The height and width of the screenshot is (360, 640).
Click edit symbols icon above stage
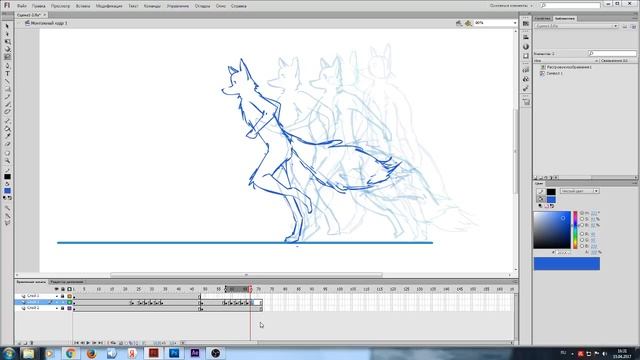coord(468,23)
